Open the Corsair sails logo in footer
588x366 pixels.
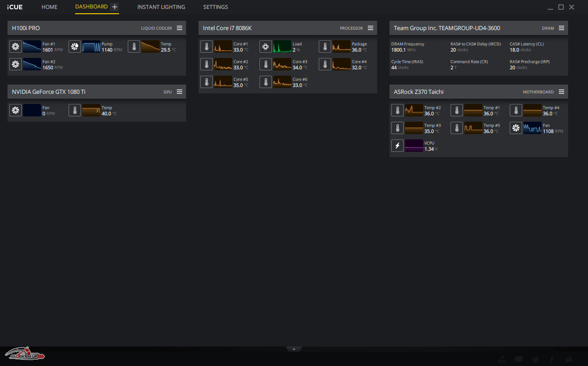[569, 359]
